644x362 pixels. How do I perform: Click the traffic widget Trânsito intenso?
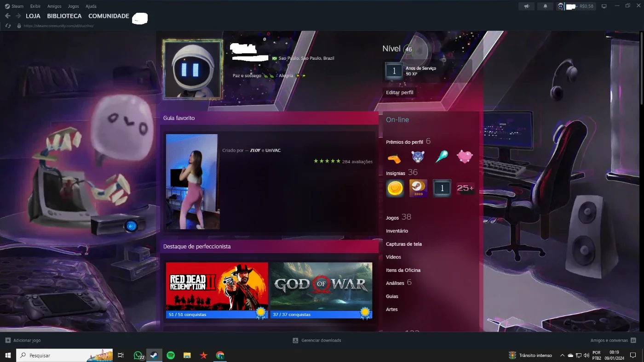click(x=530, y=355)
